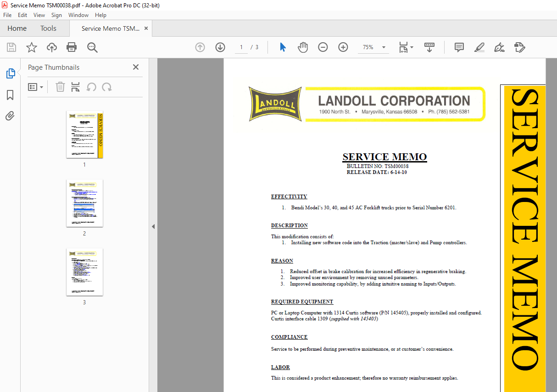Rotate page counterclockwise
This screenshot has height=392, width=557.
click(x=91, y=87)
